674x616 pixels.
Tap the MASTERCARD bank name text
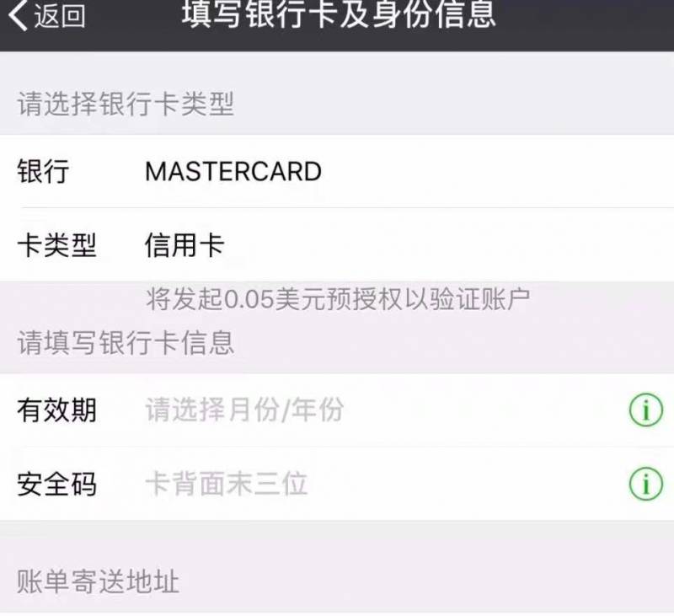(233, 172)
